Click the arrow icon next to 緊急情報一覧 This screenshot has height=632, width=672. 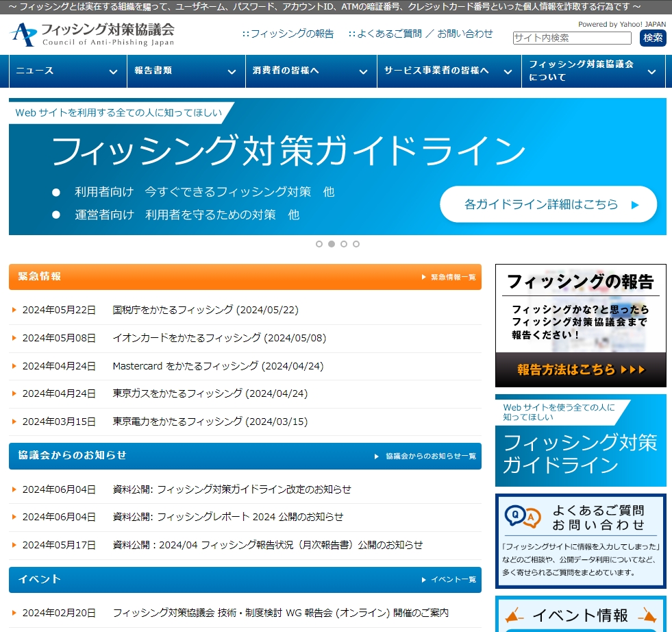pos(424,277)
